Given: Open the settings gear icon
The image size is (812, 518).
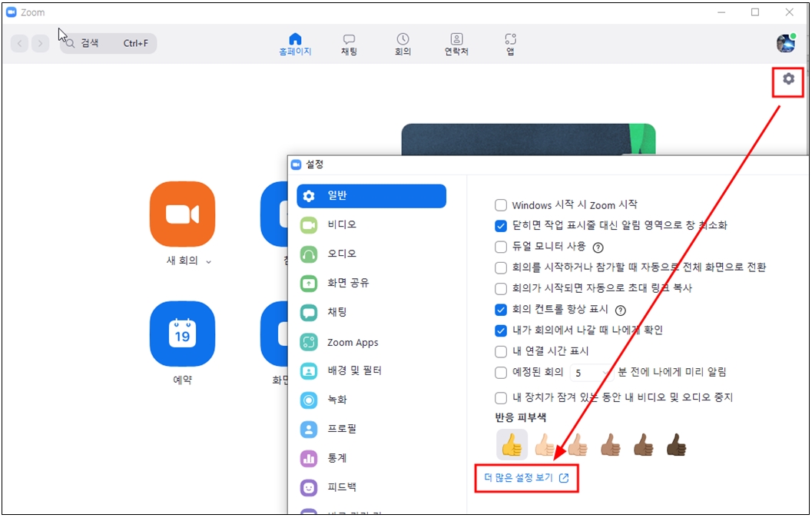Looking at the screenshot, I should 788,78.
